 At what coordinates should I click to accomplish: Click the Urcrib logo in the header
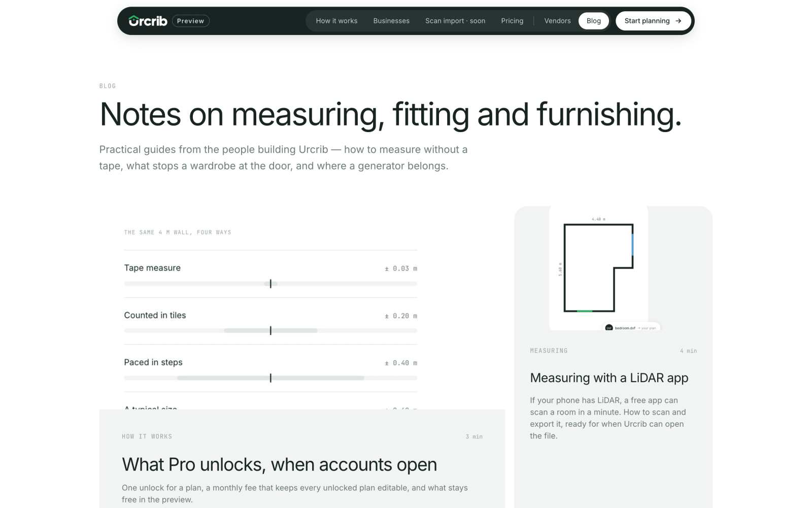(148, 21)
